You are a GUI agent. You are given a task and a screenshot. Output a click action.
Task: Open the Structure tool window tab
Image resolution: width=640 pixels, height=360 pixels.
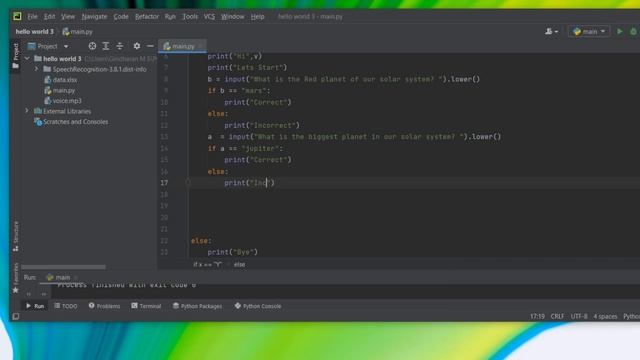(16, 236)
